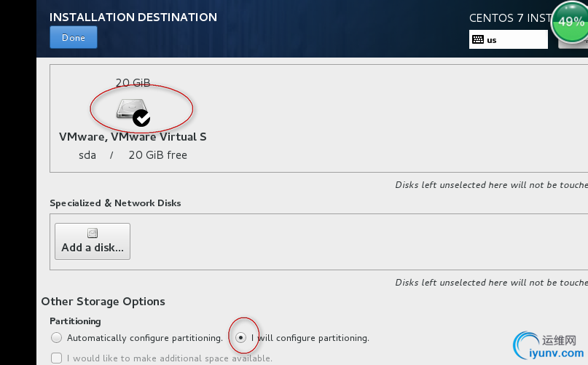The width and height of the screenshot is (588, 365).
Task: Click the CENTOS 7 INST title text
Action: [x=510, y=18]
